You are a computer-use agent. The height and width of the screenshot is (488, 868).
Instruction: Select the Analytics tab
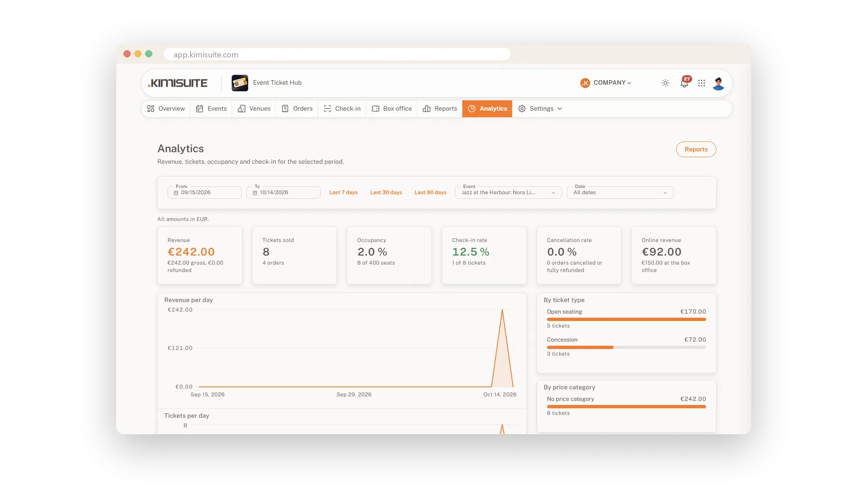(487, 109)
